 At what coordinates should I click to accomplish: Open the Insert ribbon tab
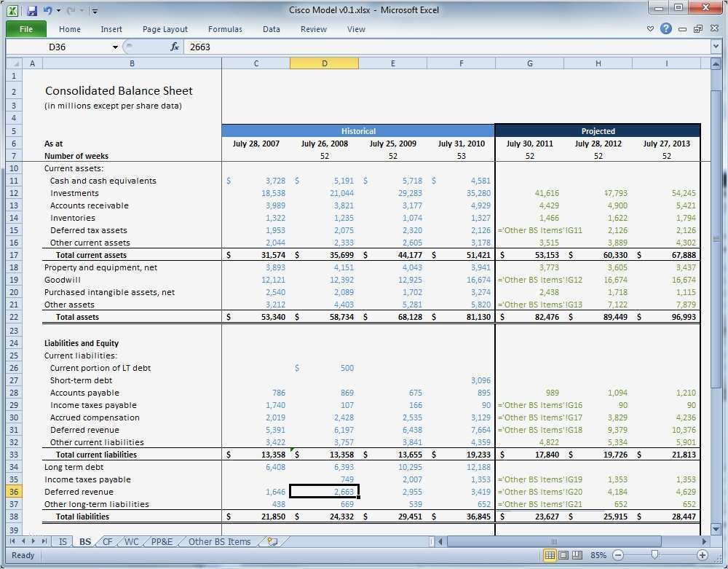[111, 29]
